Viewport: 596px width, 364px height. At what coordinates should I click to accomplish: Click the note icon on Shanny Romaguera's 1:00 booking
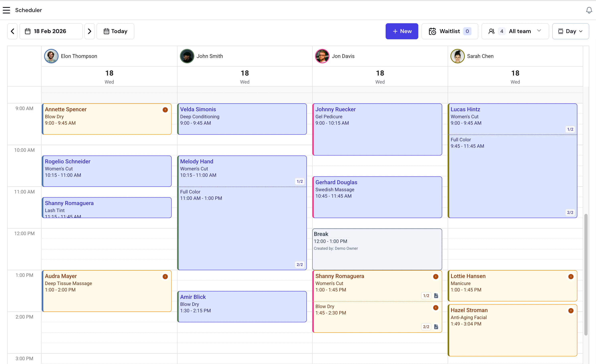(x=436, y=295)
